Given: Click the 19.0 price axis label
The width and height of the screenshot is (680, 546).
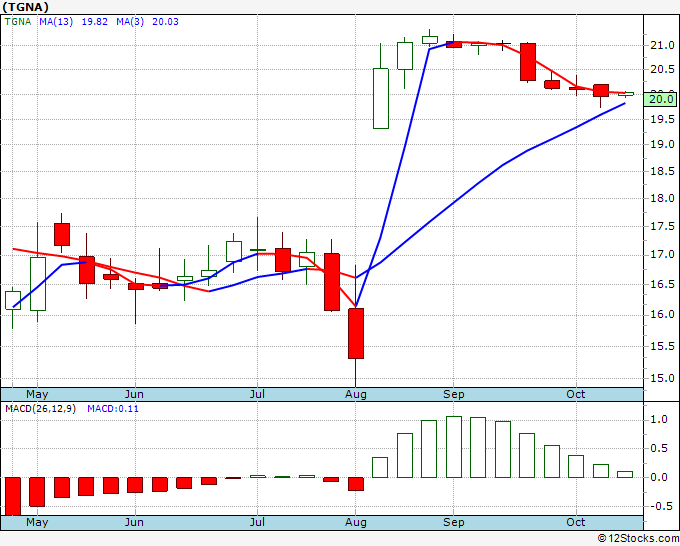Looking at the screenshot, I should point(662,144).
